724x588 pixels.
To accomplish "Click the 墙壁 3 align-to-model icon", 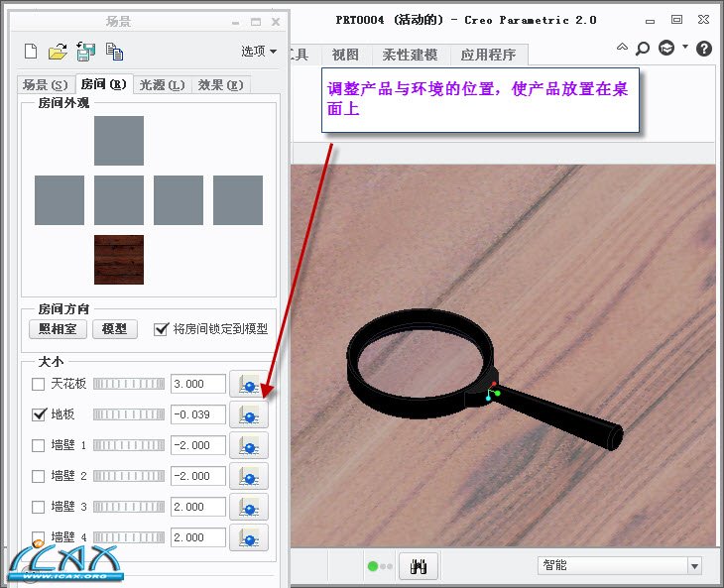I will coord(249,507).
